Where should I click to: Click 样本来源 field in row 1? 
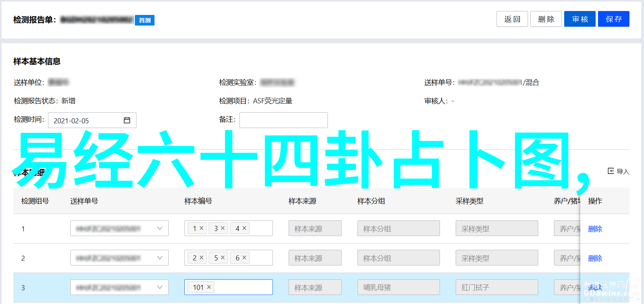tap(315, 228)
